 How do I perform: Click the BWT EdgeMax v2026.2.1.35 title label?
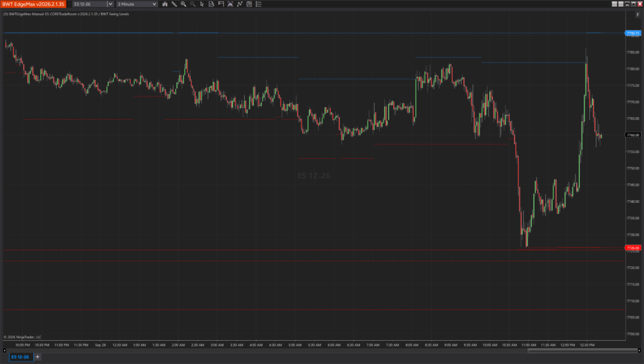[33, 4]
